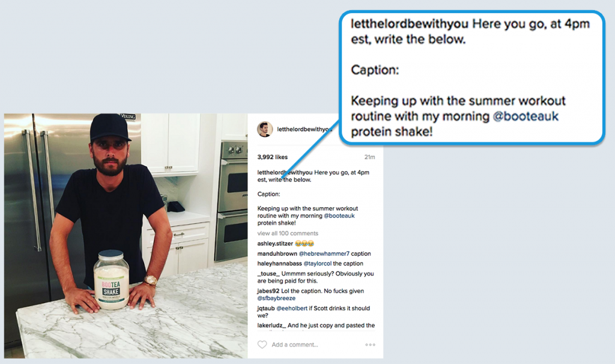Image resolution: width=615 pixels, height=364 pixels.
Task: Open jabes92 commenter profile
Action: pos(268,291)
